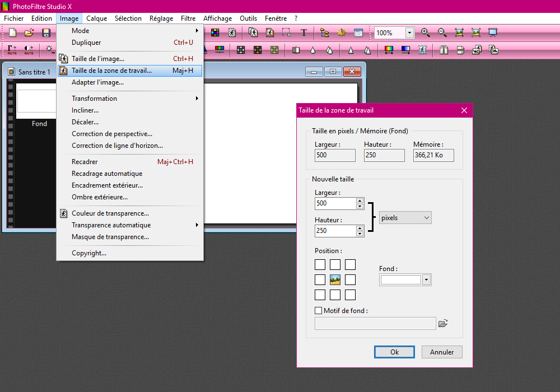Enable the Motif de fond checkbox

318,311
